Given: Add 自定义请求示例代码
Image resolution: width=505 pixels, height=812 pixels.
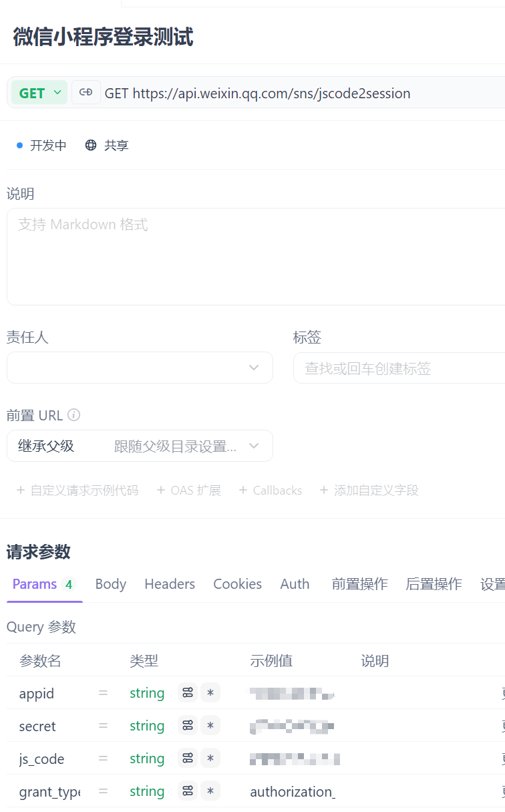Looking at the screenshot, I should click(77, 491).
